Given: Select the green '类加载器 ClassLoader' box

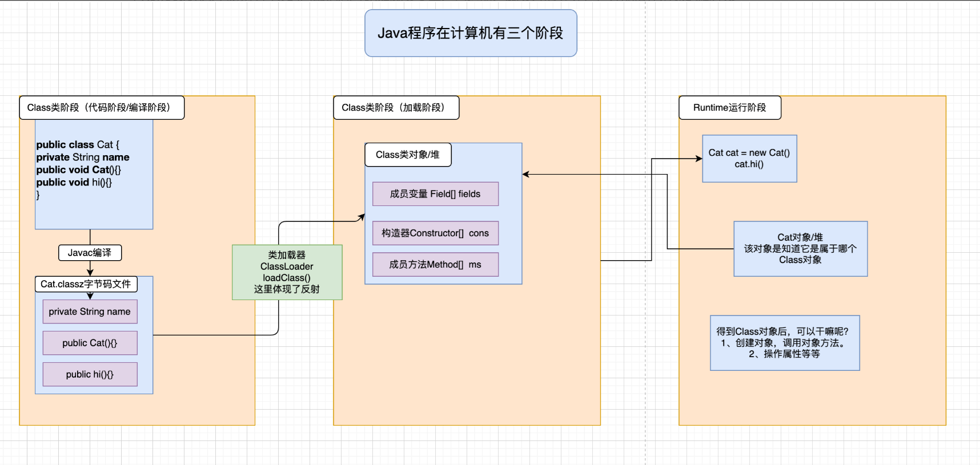Looking at the screenshot, I should tap(287, 272).
